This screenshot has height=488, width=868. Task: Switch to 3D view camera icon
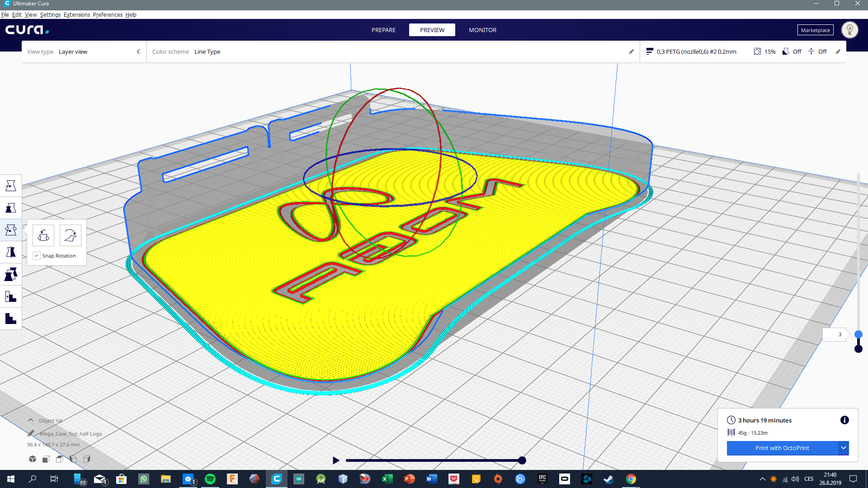33,459
